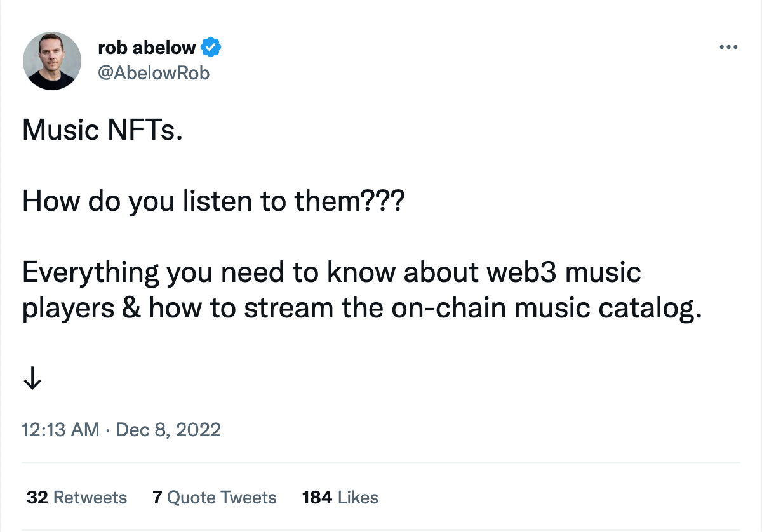
Task: Click the downward arrow in the tweet body
Action: click(32, 378)
